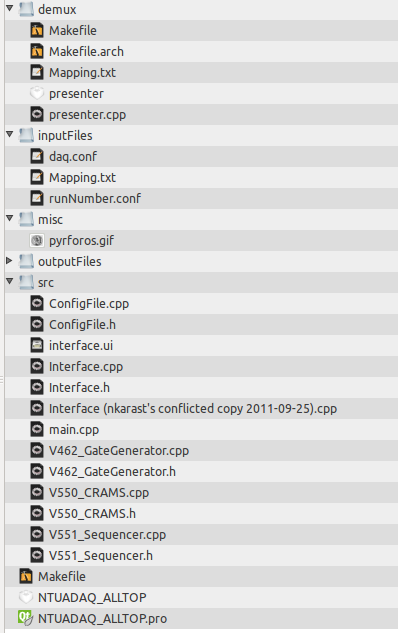Click the main.cpp file icon
Viewport: 398px width, 633px height.
click(x=37, y=429)
